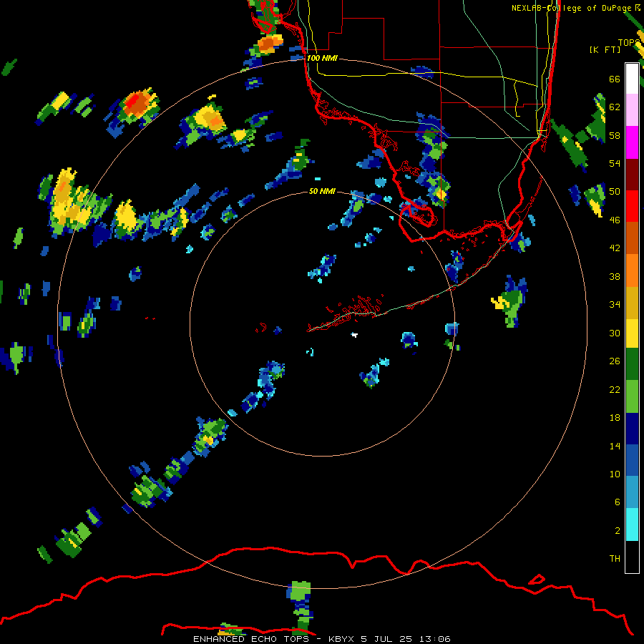This screenshot has height=644, width=644.
Task: Click the 26 value in the legend
Action: click(x=615, y=361)
